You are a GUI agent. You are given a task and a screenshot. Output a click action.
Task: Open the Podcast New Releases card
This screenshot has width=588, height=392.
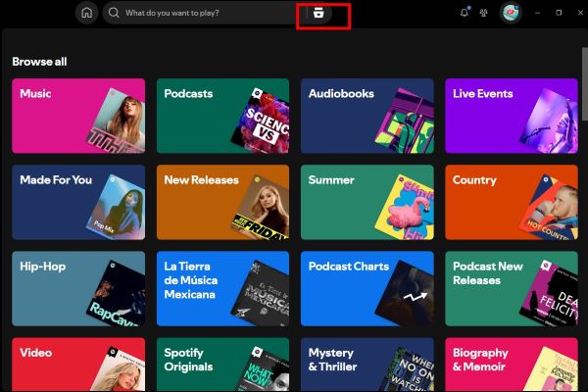(512, 288)
